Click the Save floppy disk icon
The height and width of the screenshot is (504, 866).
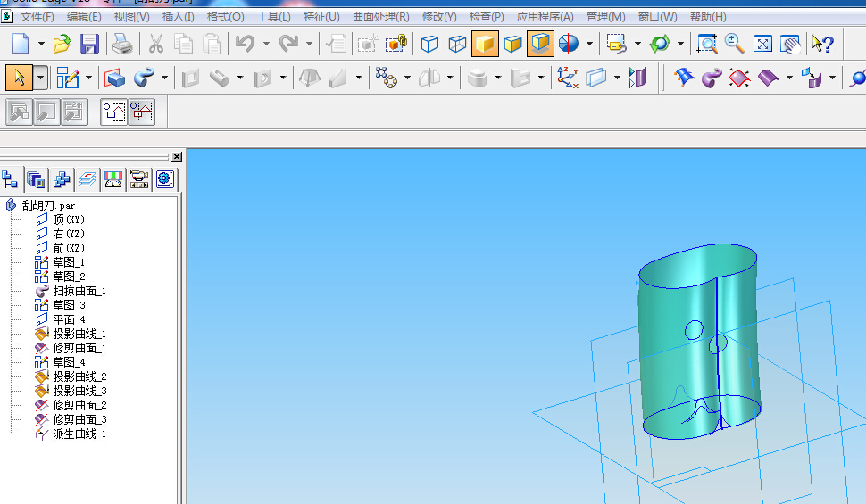coord(89,44)
